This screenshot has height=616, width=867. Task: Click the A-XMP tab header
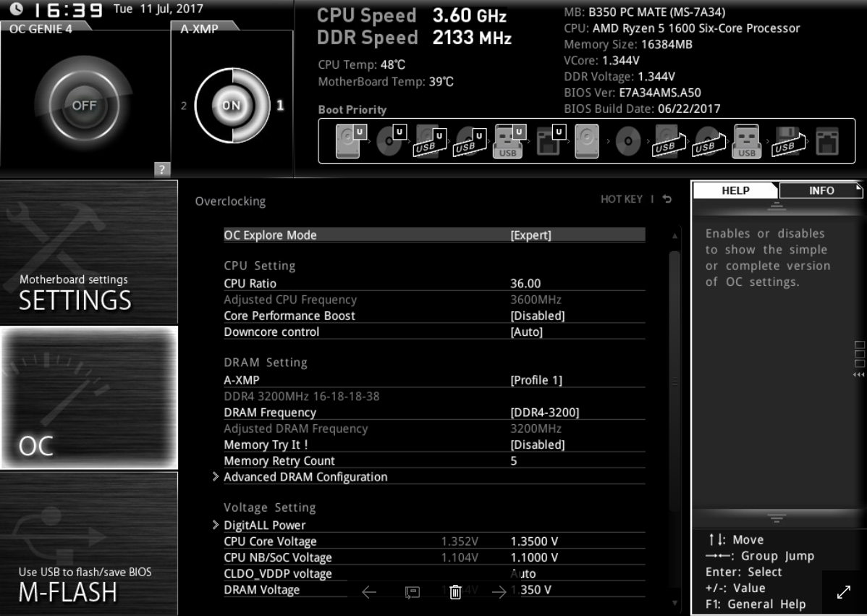[x=199, y=29]
